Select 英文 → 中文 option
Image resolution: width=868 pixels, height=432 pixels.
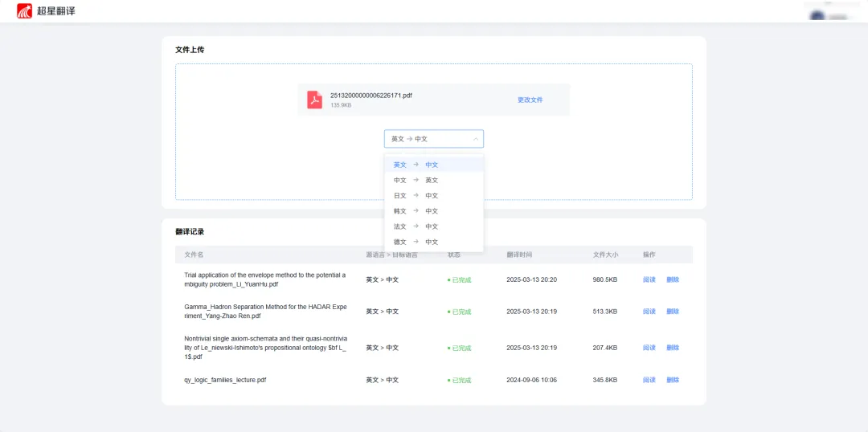[416, 165]
